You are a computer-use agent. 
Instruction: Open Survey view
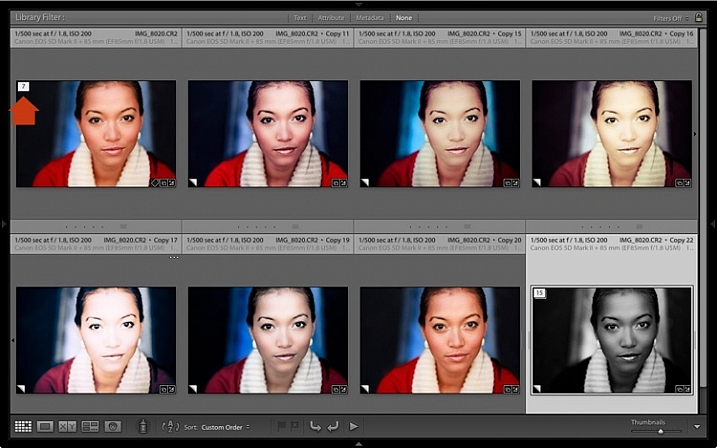coord(90,427)
